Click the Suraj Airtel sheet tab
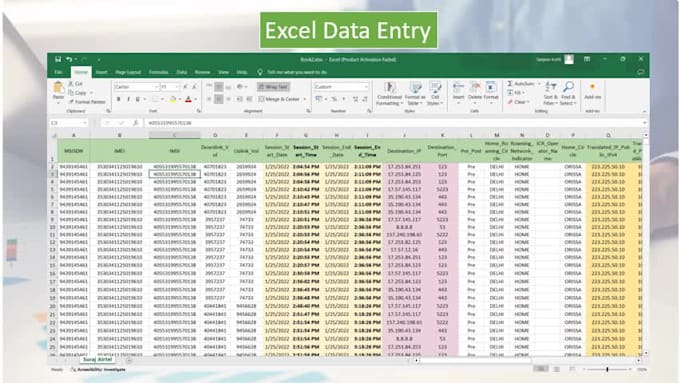This screenshot has height=383, width=680. (98, 360)
